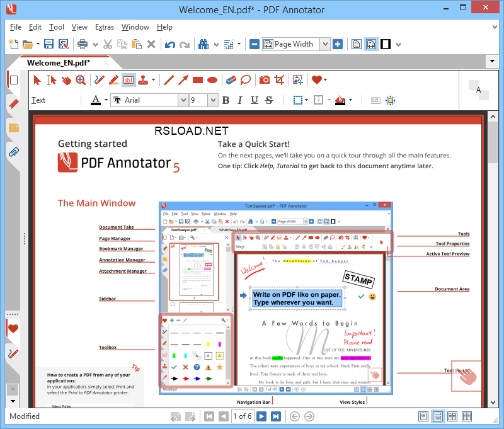Pick the Zoom magnifier tool
The image size is (504, 429).
81,80
